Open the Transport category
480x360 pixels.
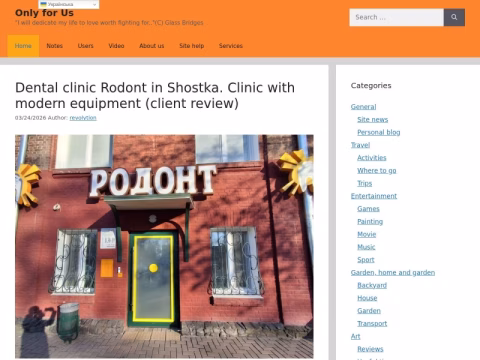[372, 324]
